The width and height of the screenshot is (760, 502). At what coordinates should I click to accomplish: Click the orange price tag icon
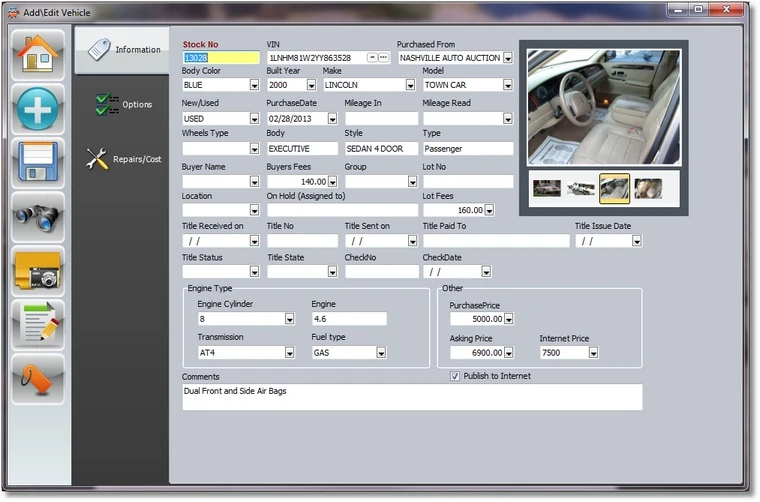tap(39, 379)
